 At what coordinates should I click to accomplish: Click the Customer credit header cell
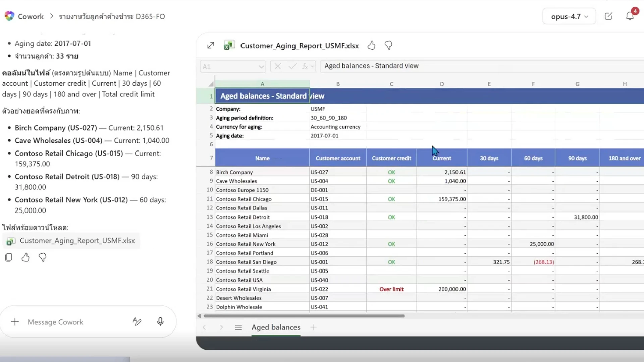391,158
